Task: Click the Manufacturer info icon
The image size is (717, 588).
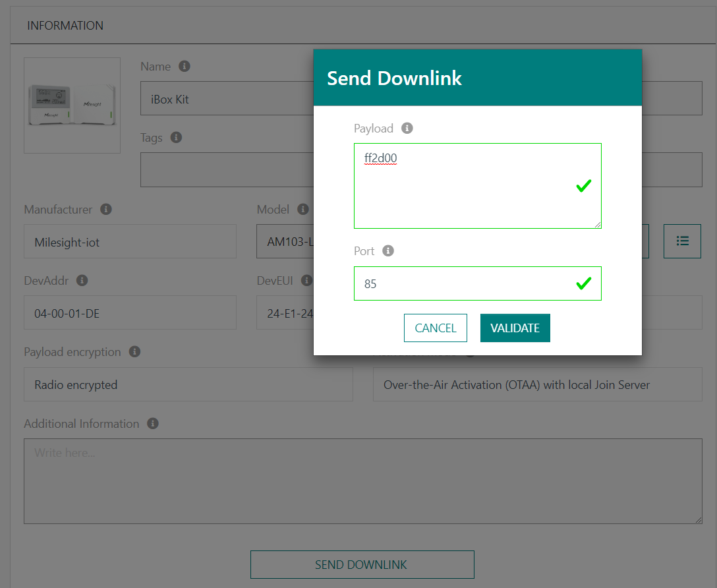Action: (106, 209)
